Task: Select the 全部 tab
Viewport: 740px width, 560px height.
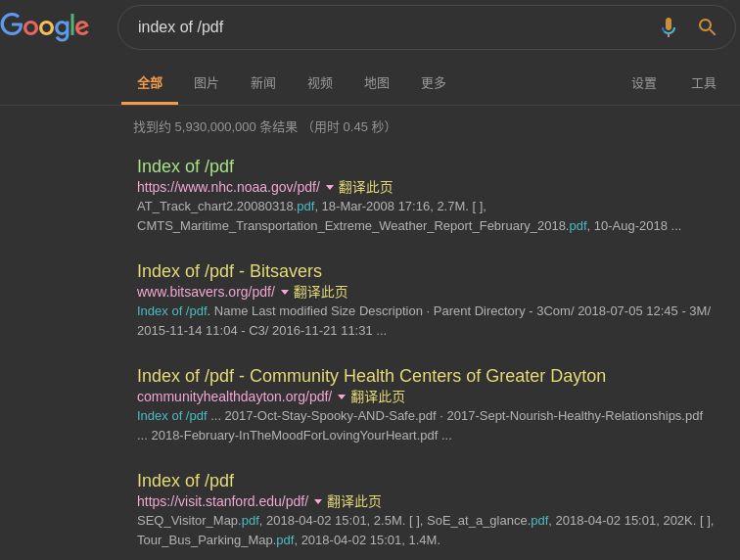Action: pos(150,83)
